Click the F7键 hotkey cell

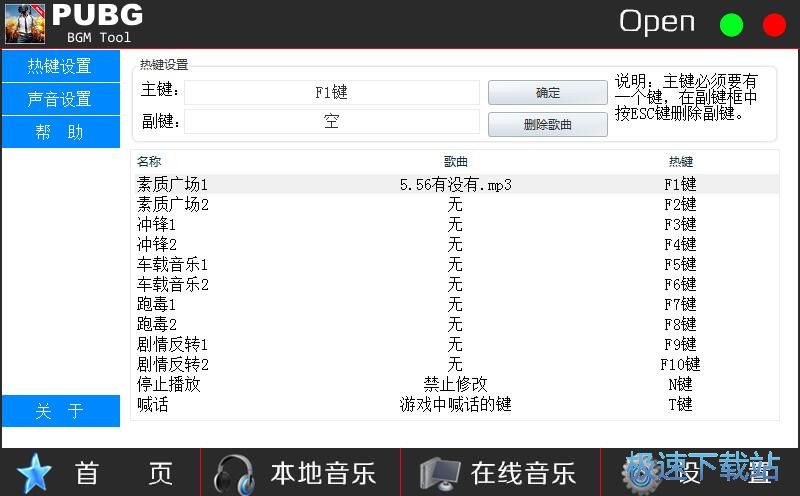point(681,304)
